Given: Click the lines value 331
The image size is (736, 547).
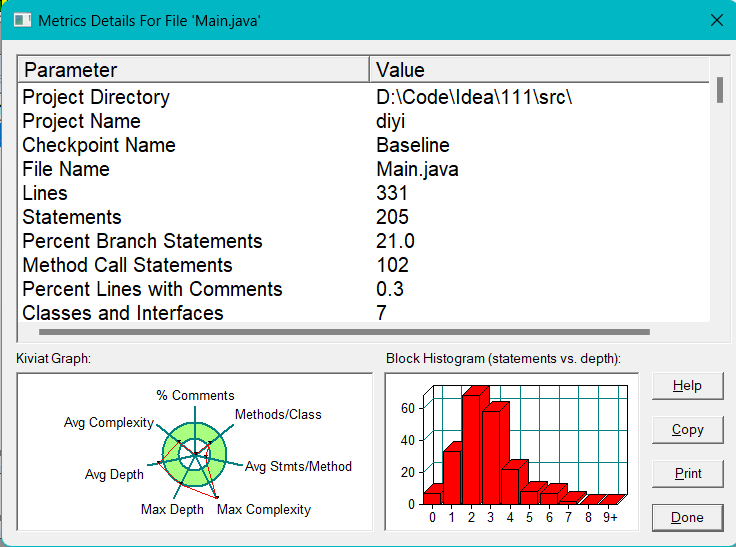Looking at the screenshot, I should coord(392,193).
